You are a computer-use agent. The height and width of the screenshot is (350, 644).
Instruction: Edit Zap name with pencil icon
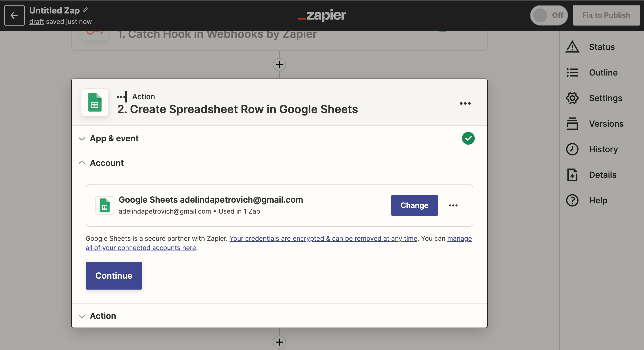click(85, 10)
